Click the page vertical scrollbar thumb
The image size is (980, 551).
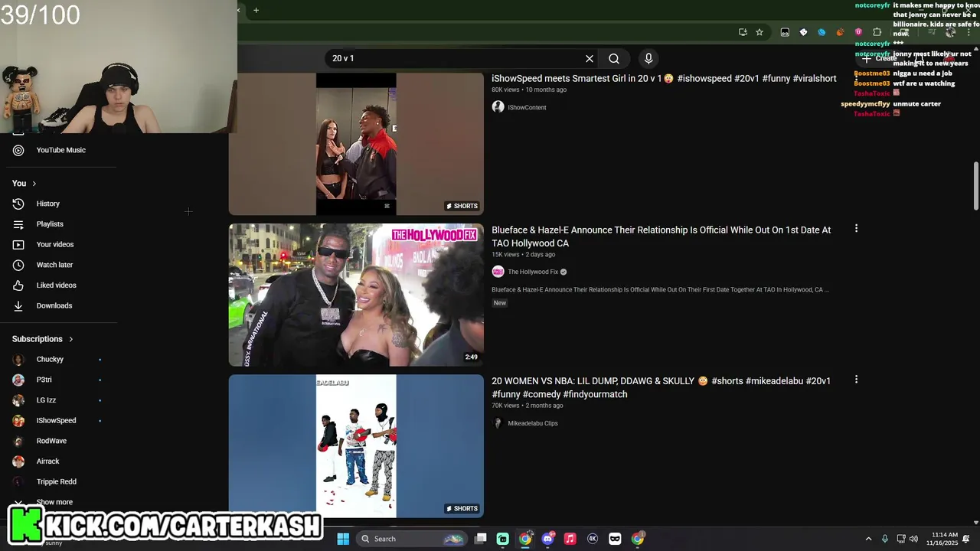pyautogui.click(x=975, y=185)
